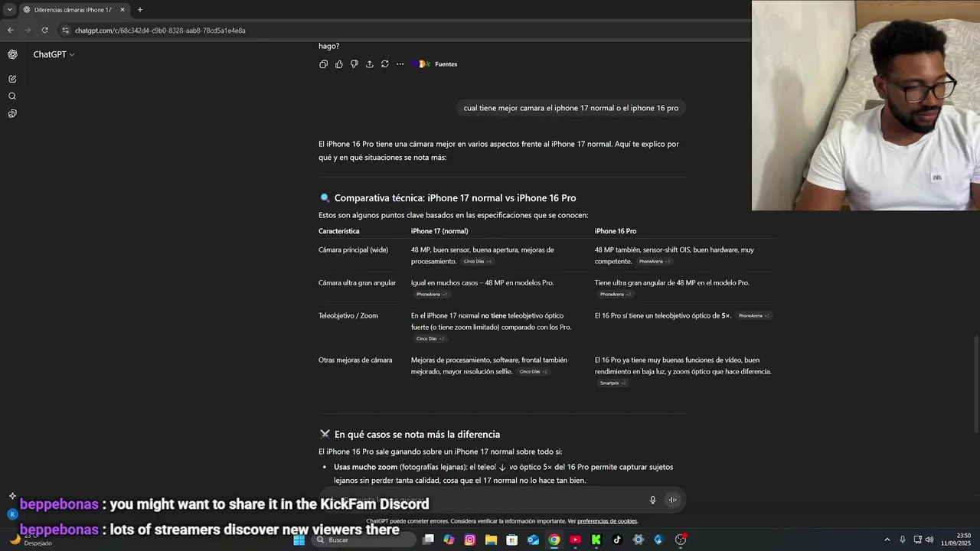The image size is (980, 551).
Task: Click the Comparativa técnica heading
Action: tap(455, 198)
